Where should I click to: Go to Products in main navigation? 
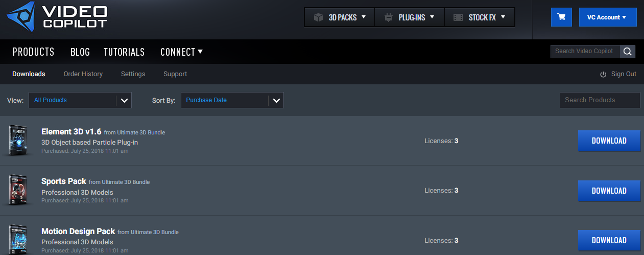pos(33,52)
